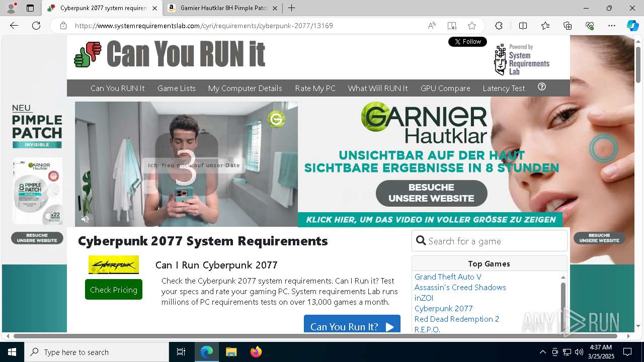
Task: Open GPU Compare menu item
Action: pyautogui.click(x=445, y=88)
